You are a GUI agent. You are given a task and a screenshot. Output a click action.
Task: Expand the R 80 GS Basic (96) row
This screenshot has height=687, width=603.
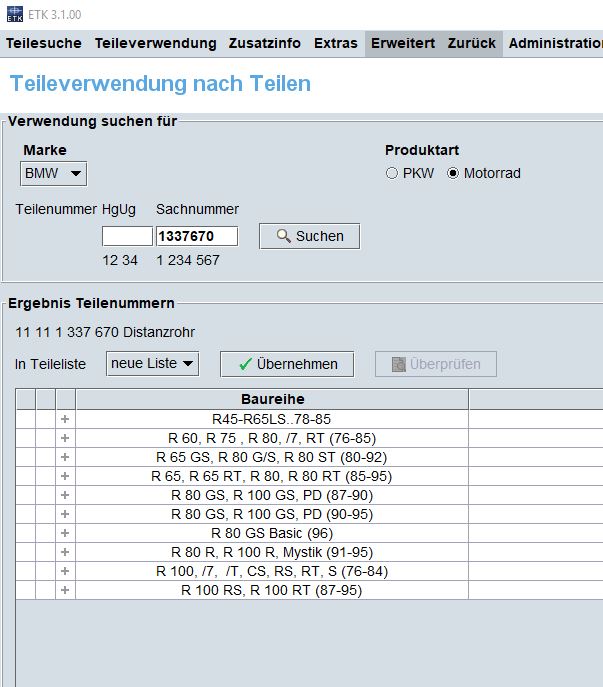pyautogui.click(x=66, y=533)
